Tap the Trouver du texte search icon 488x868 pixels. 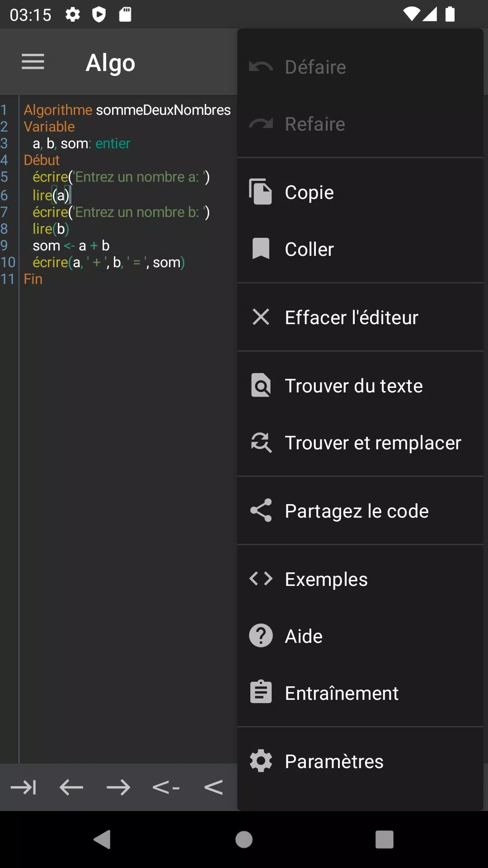(261, 385)
